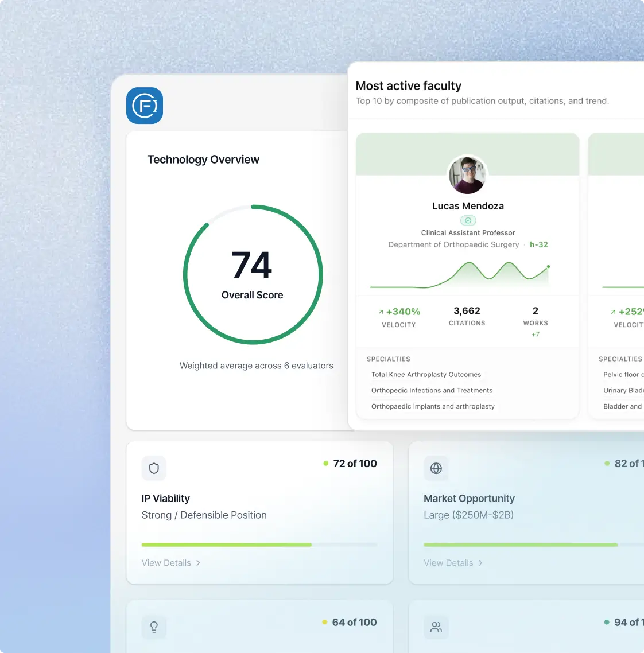
Task: Click the Market Opportunity title
Action: (x=469, y=499)
